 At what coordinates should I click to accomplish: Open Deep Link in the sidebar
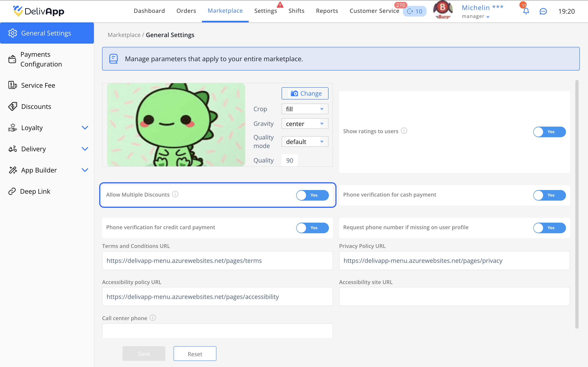35,191
